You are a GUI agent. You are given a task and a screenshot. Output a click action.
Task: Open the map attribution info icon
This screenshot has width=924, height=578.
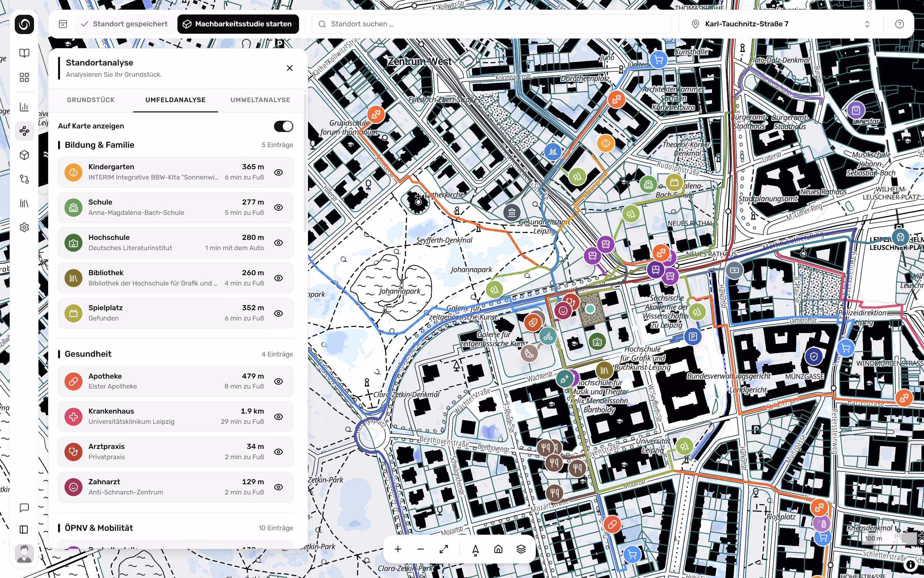point(911,565)
